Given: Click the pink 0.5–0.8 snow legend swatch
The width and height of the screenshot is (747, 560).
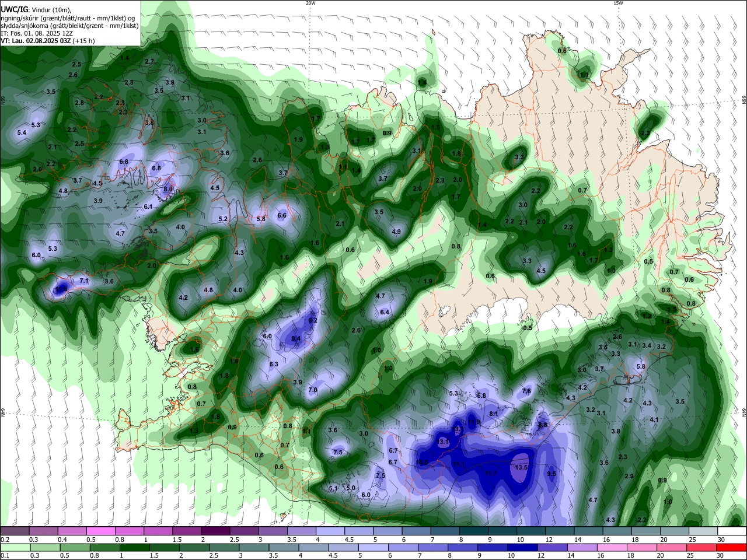Looking at the screenshot, I should click(100, 531).
